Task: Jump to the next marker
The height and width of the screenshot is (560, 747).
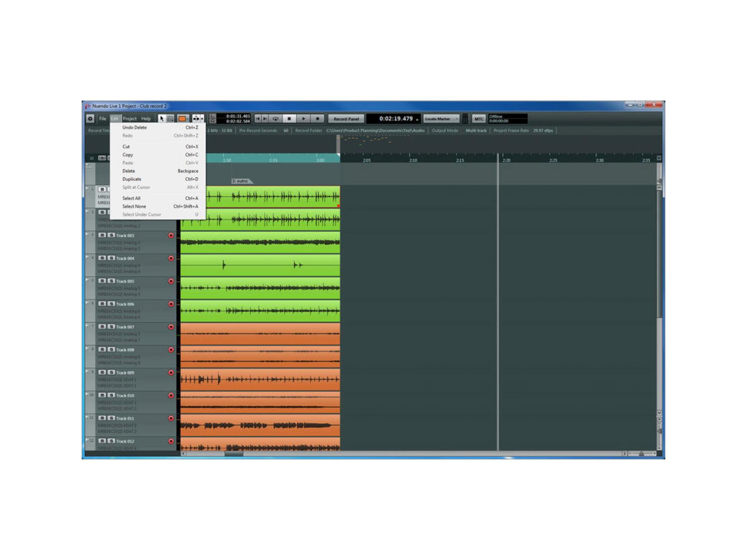Action: [265, 118]
